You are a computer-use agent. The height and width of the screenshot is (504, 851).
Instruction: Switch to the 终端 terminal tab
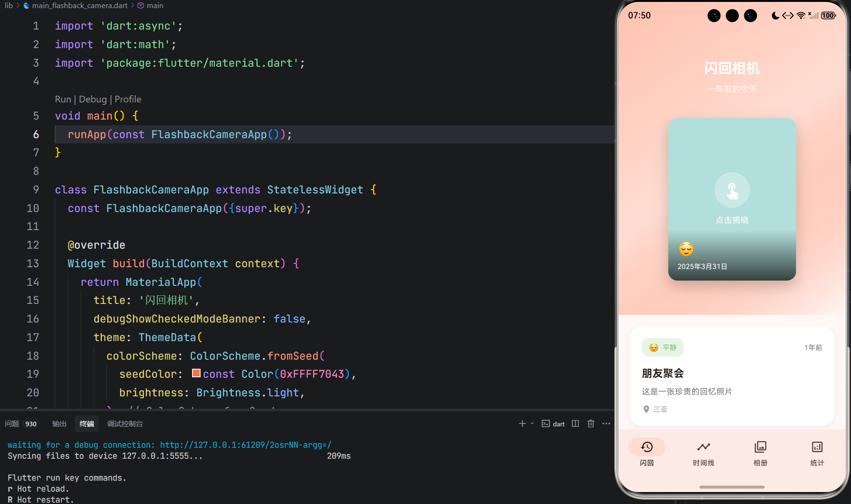point(87,423)
